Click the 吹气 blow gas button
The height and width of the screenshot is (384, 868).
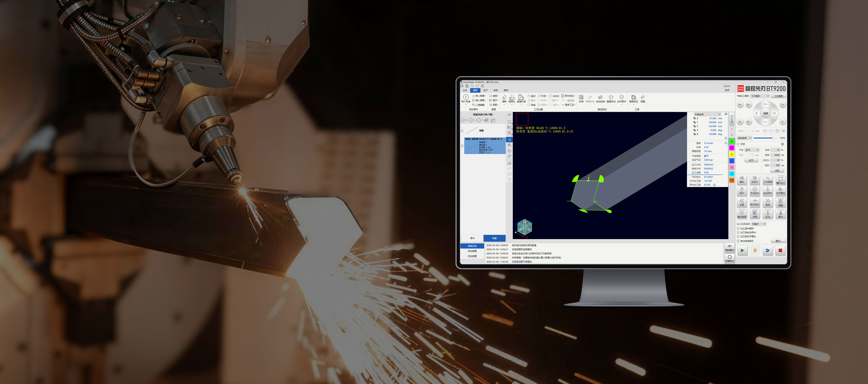pos(751,161)
